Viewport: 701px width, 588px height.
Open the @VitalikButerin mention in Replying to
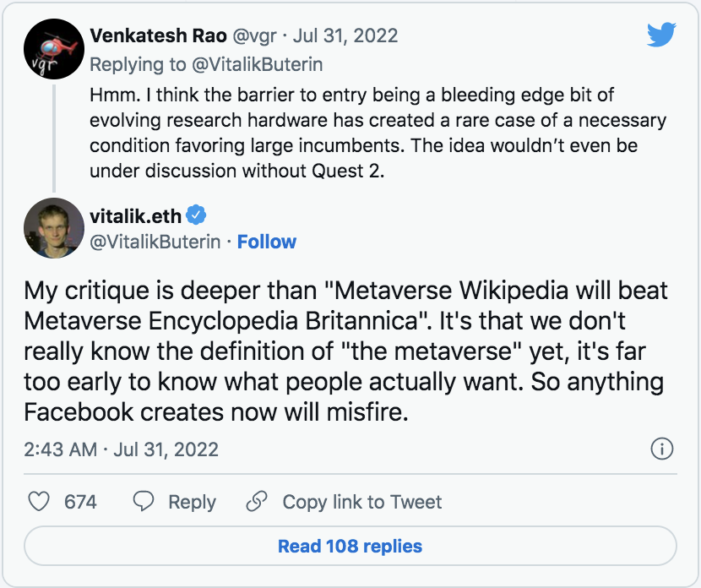[268, 64]
